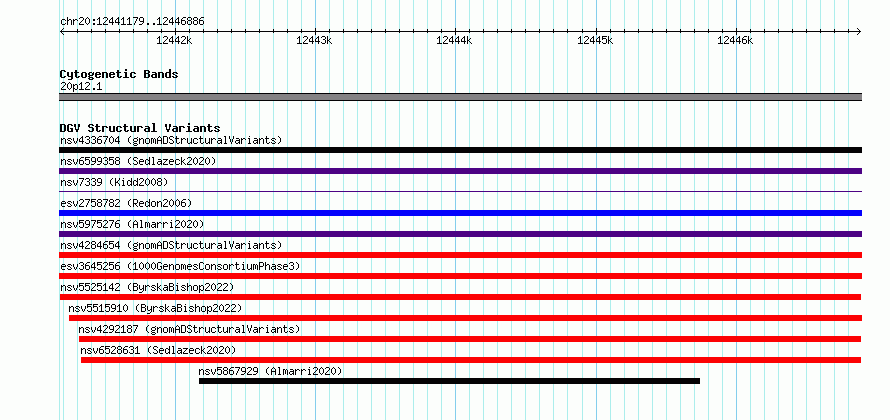Screen dimensions: 890x420
Task: Select the blue esv2758782 variant bar
Action: 460,213
